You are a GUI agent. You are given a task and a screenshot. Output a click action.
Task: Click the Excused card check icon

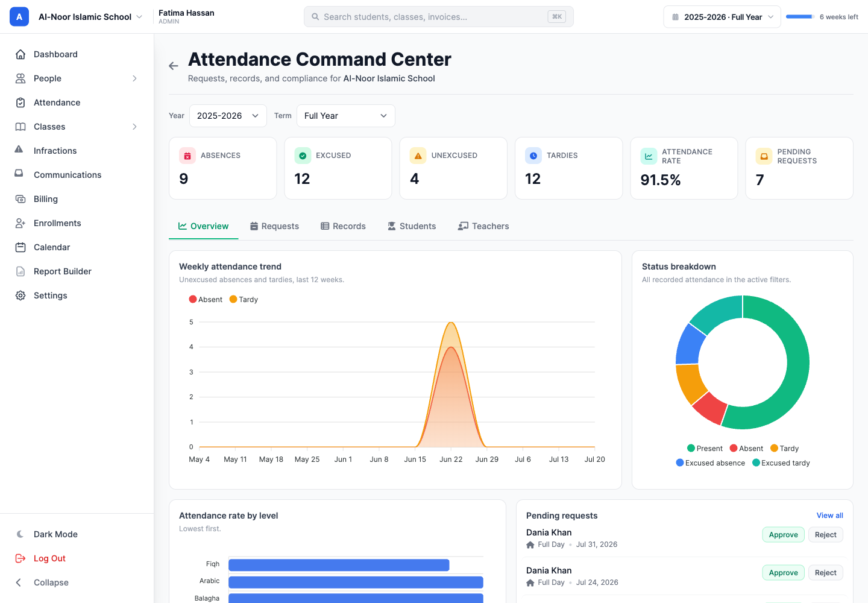(x=303, y=156)
